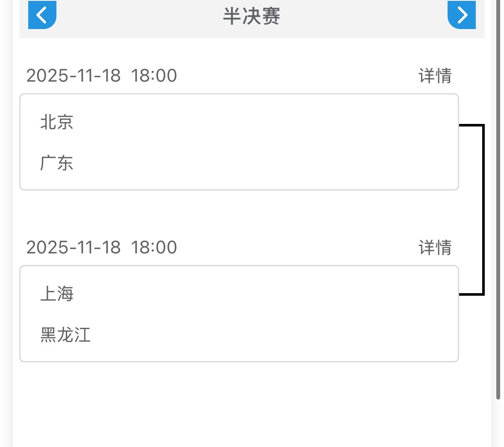Viewport: 504px width, 447px height.
Task: Expand the second semifinal details
Action: click(435, 247)
